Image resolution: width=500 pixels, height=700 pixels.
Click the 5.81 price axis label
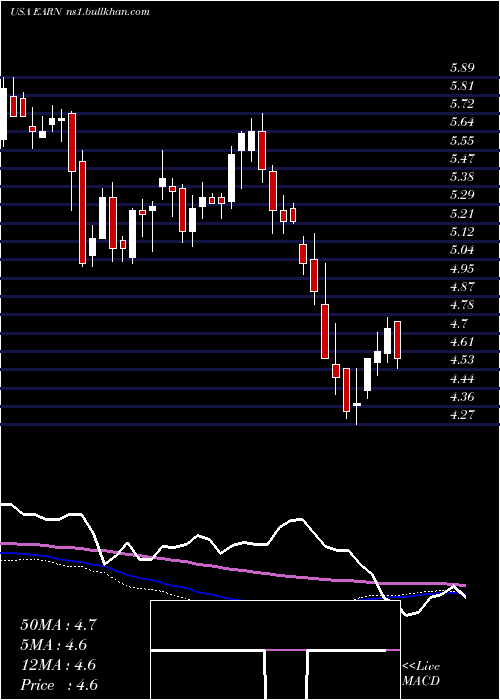point(462,86)
